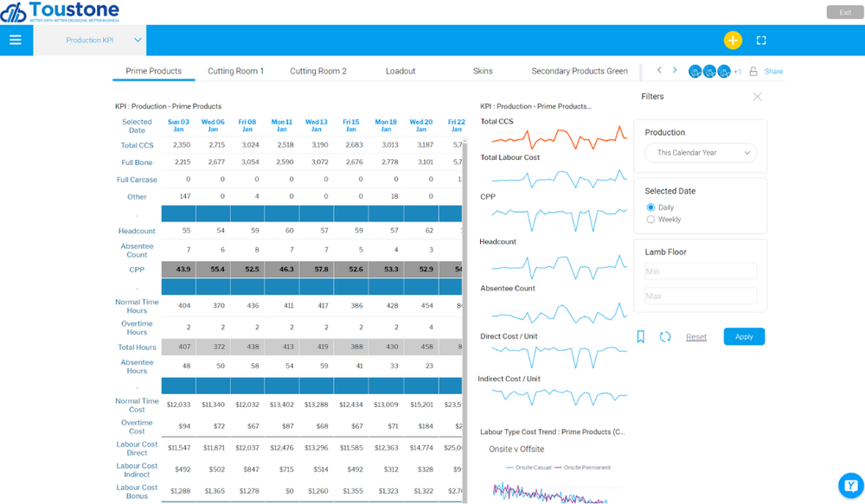
Task: Click the Sun 03 Jan column header
Action: pos(178,125)
